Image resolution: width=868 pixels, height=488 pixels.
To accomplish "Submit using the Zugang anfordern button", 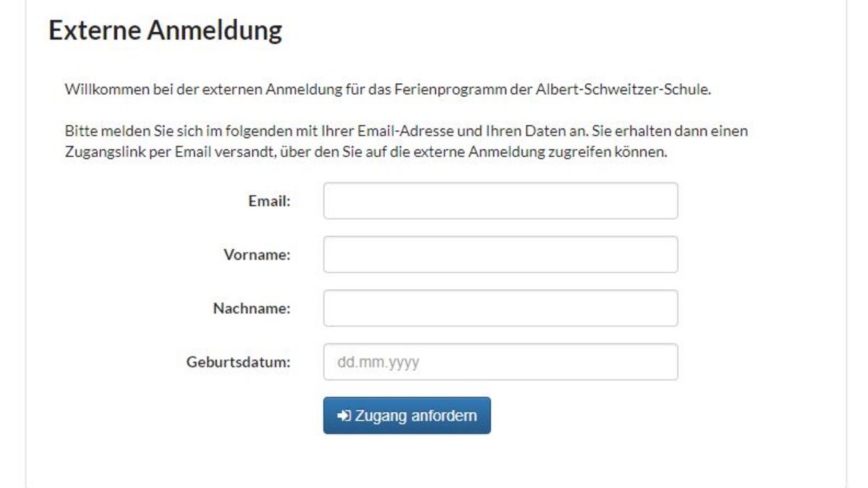I will [407, 416].
